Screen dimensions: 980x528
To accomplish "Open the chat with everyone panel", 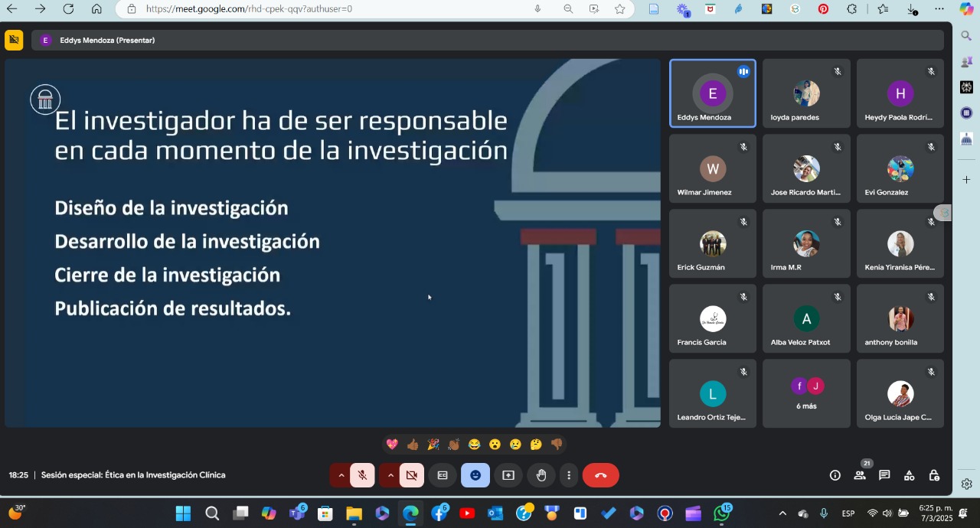I will click(884, 475).
